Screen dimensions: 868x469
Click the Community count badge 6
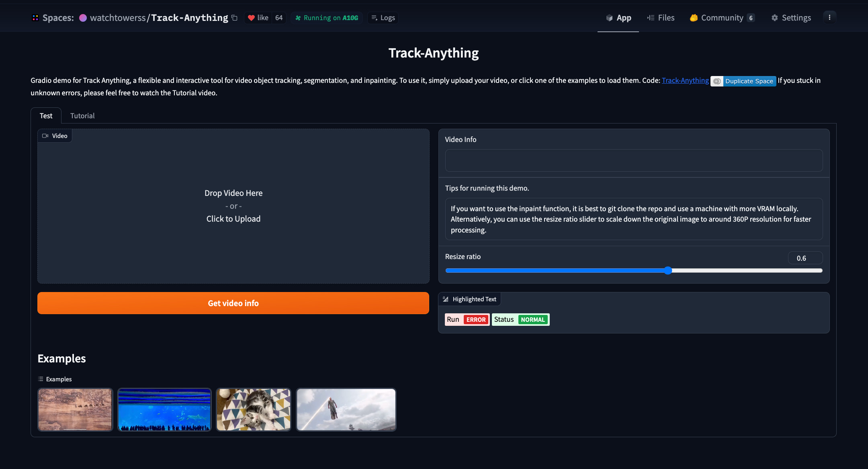tap(751, 18)
